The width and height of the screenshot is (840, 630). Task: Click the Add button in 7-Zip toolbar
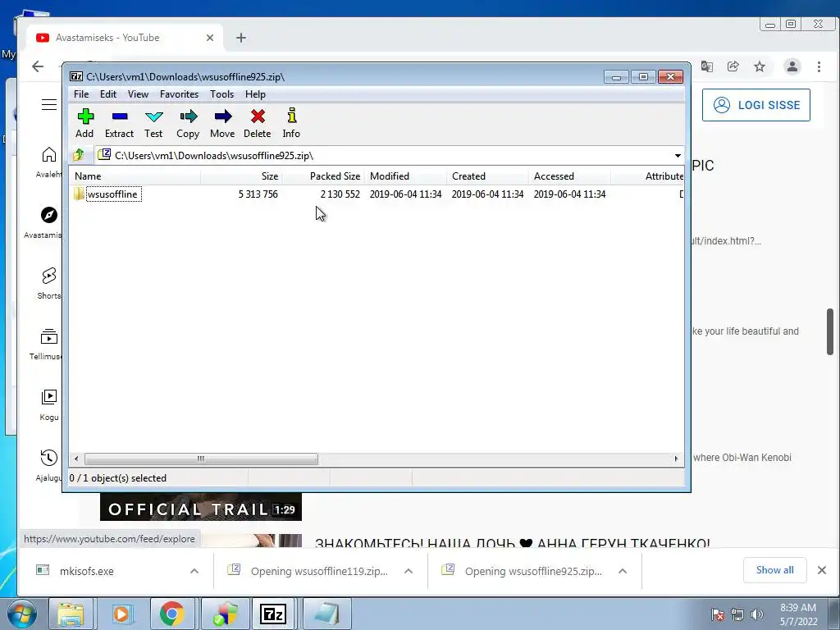[x=84, y=123]
